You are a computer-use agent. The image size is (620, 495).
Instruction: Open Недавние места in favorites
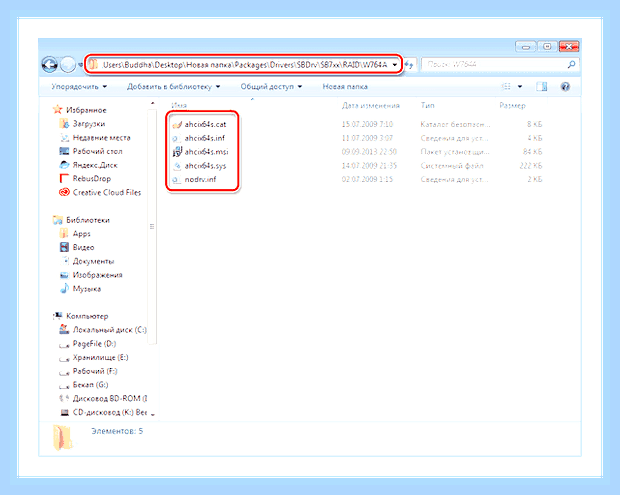102,138
